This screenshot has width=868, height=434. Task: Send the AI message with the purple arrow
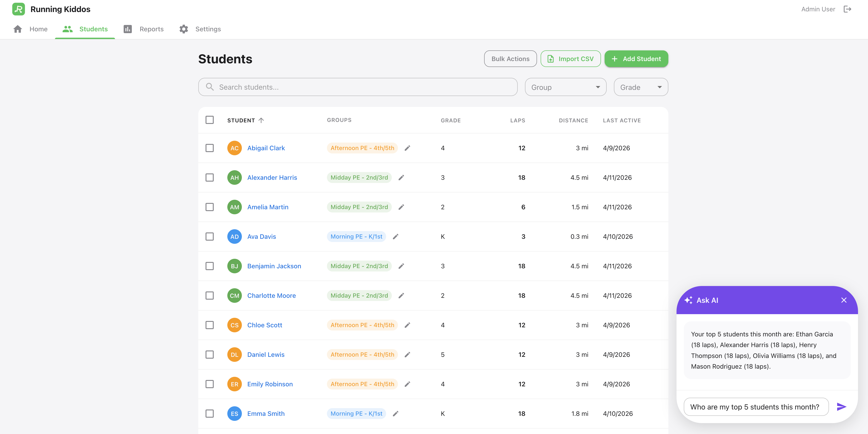(x=841, y=407)
